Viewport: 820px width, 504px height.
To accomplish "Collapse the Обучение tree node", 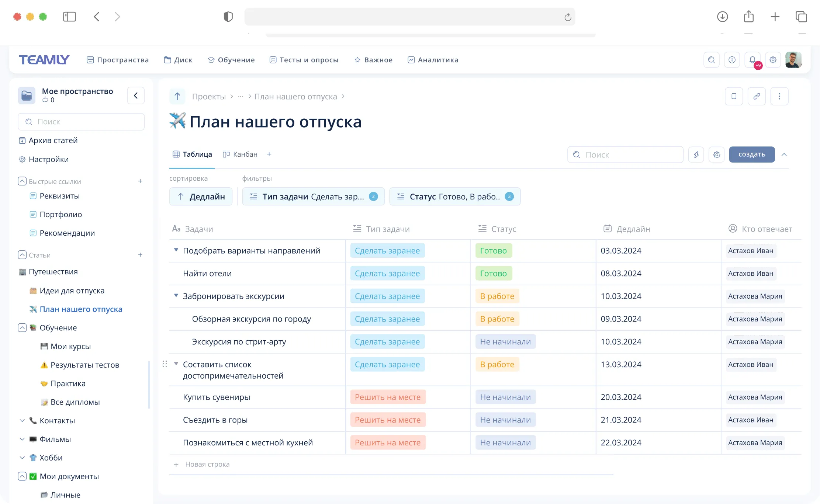I will coord(22,328).
